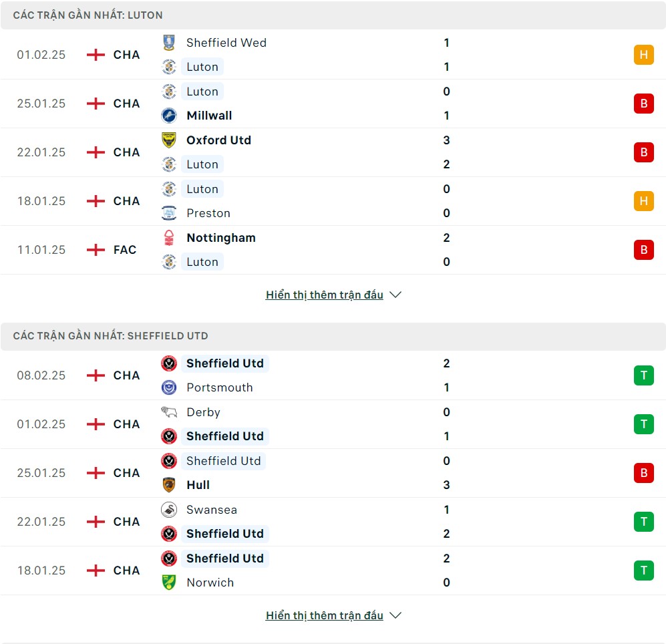Open the Nottingham team name link
This screenshot has height=644, width=666.
(x=221, y=237)
